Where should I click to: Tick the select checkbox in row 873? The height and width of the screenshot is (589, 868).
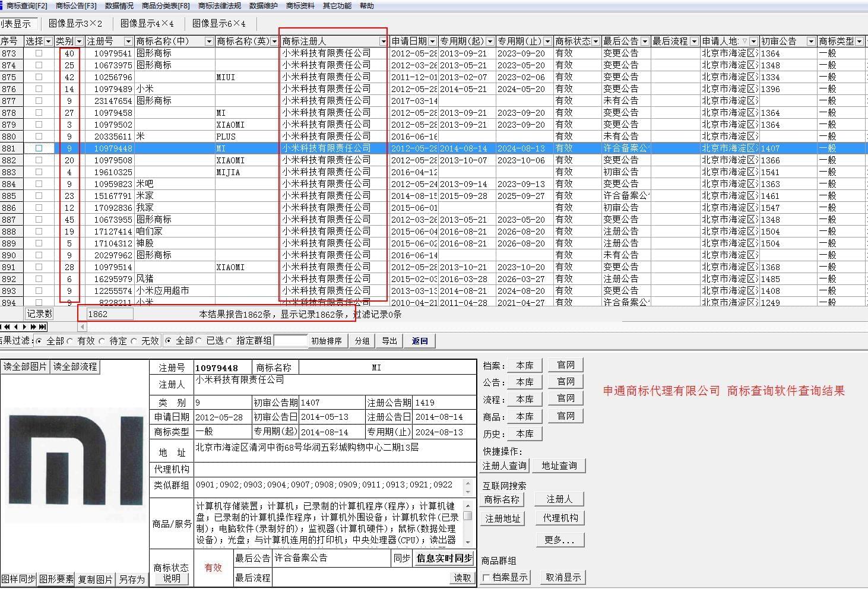[x=39, y=53]
